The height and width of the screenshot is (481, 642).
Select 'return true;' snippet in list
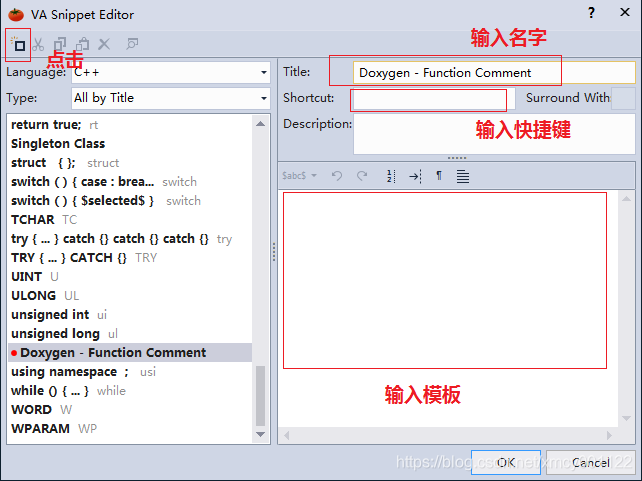[x=130, y=124]
